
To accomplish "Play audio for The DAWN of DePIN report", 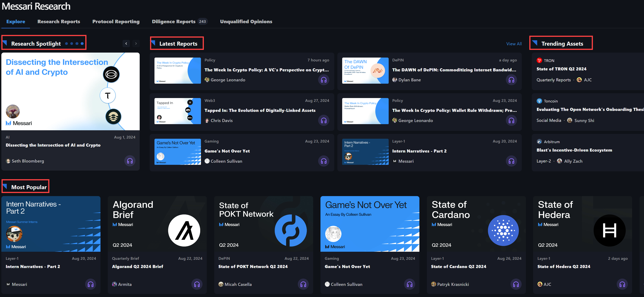I will [x=511, y=80].
